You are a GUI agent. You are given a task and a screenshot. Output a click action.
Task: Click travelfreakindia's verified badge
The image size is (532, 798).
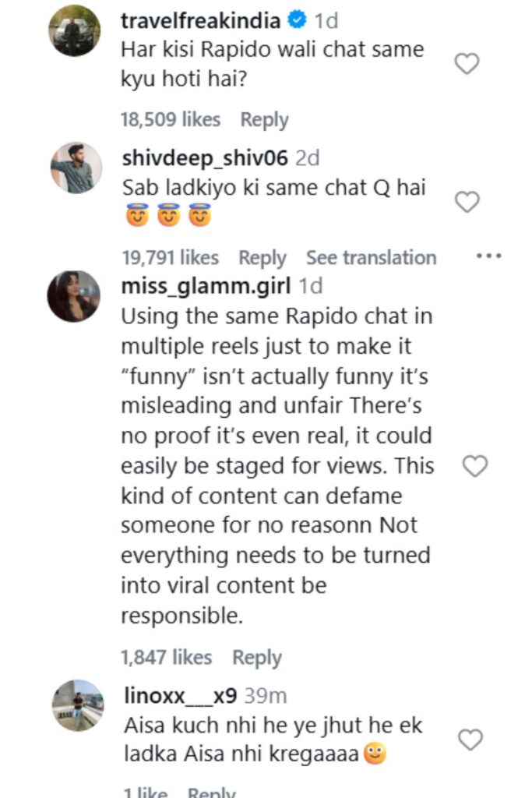tap(298, 21)
